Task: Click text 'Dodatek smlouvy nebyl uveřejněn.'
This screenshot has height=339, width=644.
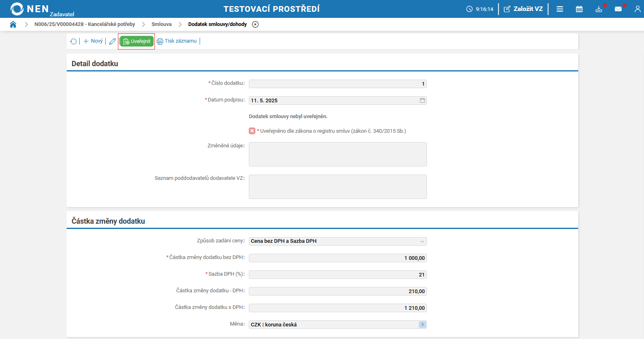Action: (288, 117)
